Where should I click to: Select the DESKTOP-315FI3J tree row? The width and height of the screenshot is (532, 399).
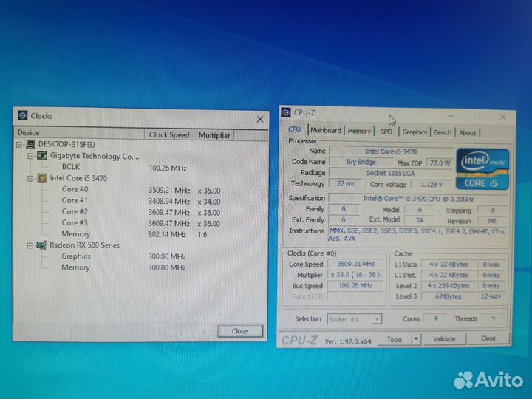66,144
